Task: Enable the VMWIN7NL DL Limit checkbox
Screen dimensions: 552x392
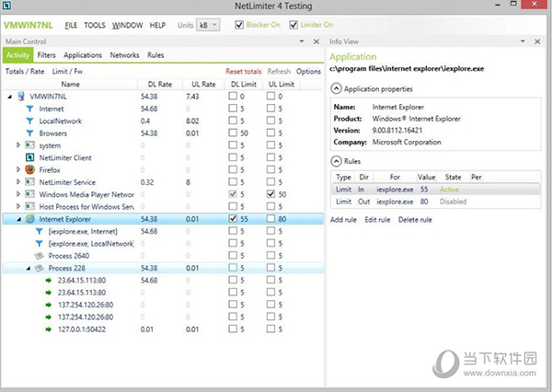Action: pos(233,96)
